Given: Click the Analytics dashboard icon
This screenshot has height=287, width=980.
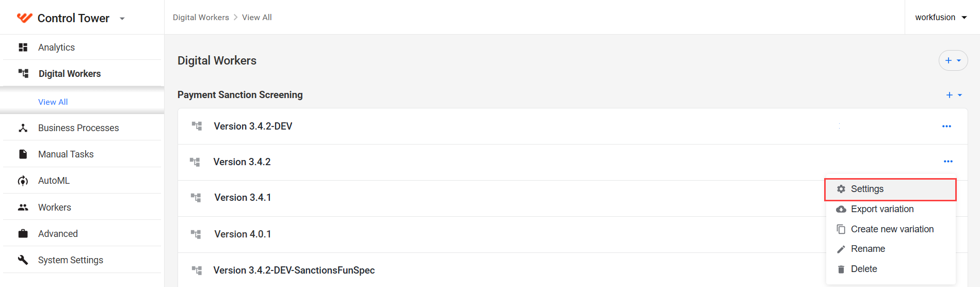Looking at the screenshot, I should [x=23, y=47].
